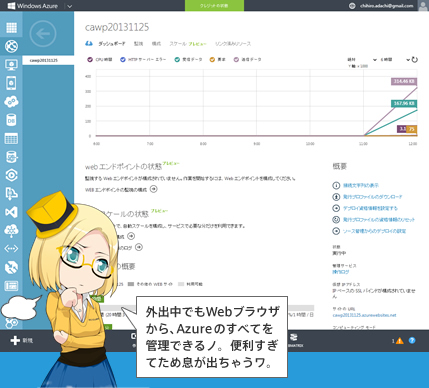Open the All Items grid icon in sidebar
The image size is (429, 388).
point(11,28)
